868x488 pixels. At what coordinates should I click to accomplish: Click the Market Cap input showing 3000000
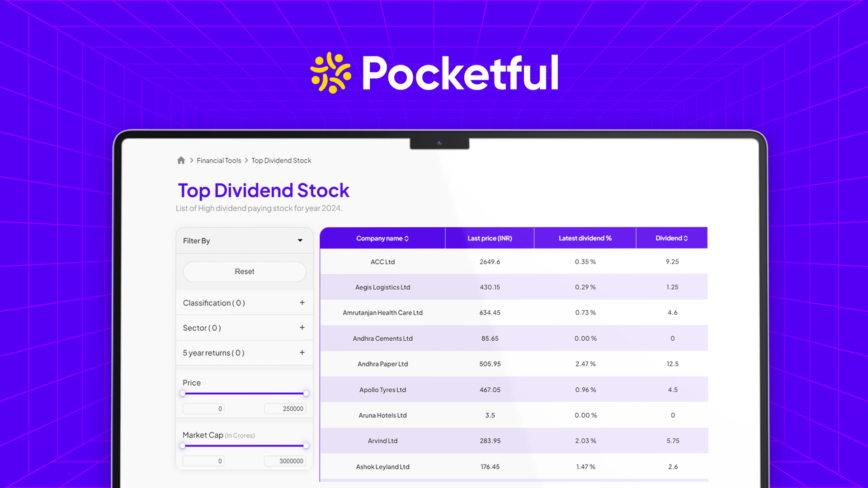pyautogui.click(x=285, y=461)
